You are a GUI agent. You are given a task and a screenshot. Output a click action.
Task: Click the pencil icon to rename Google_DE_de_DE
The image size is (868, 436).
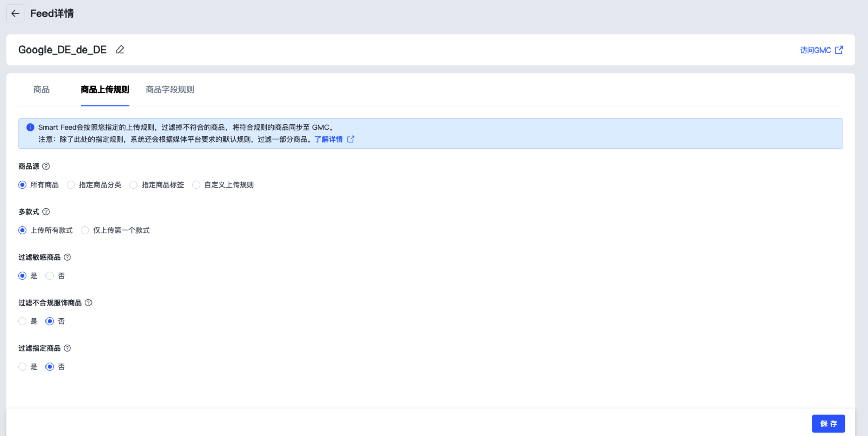120,50
